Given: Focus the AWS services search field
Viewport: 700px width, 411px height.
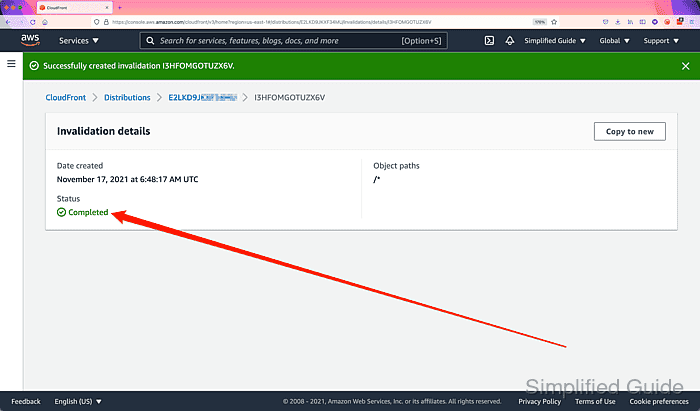Looking at the screenshot, I should coord(293,41).
